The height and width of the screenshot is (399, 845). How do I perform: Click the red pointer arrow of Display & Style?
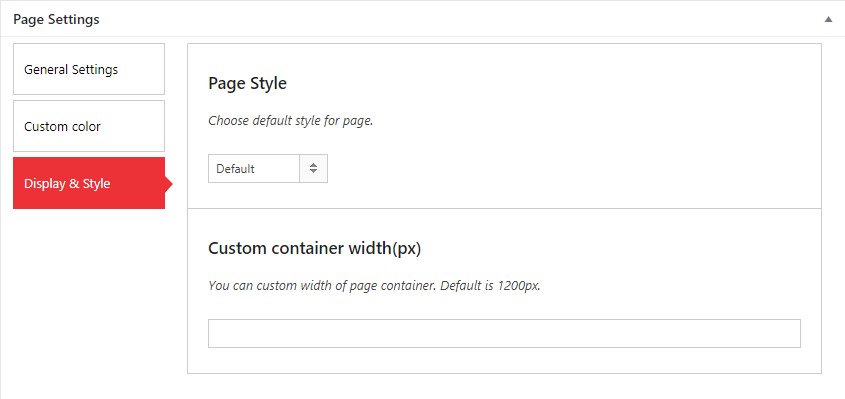point(169,184)
